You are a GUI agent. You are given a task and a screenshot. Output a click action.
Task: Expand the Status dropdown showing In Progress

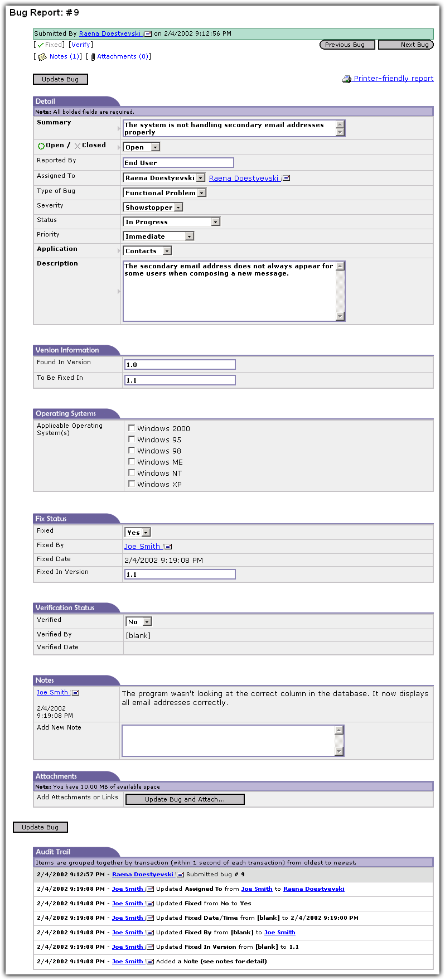(x=216, y=222)
